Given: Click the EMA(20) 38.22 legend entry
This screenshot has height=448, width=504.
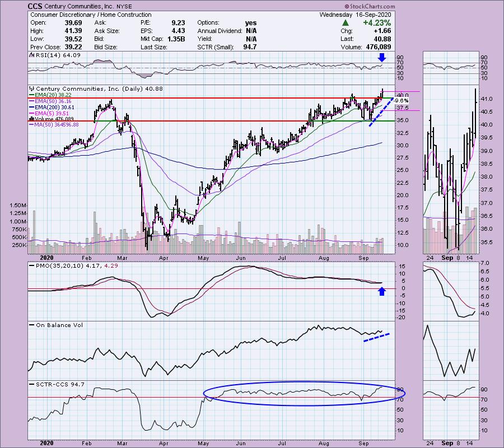Looking at the screenshot, I should tap(50, 95).
